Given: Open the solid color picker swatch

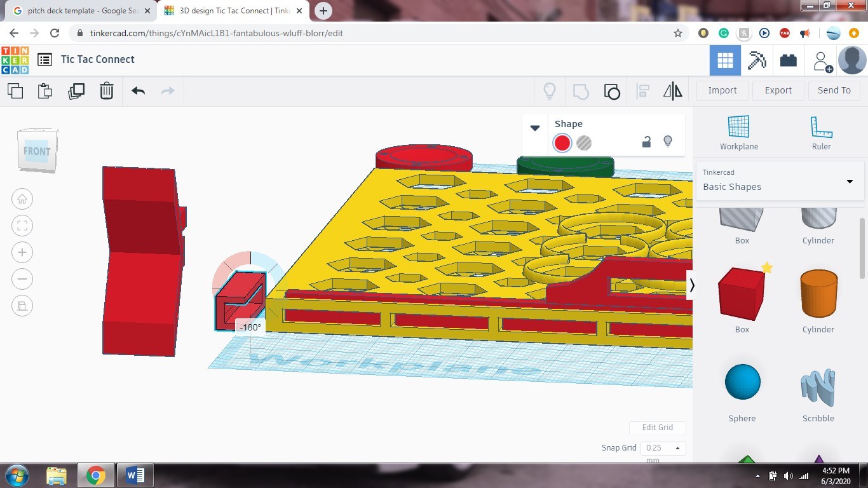Looking at the screenshot, I should pos(562,143).
